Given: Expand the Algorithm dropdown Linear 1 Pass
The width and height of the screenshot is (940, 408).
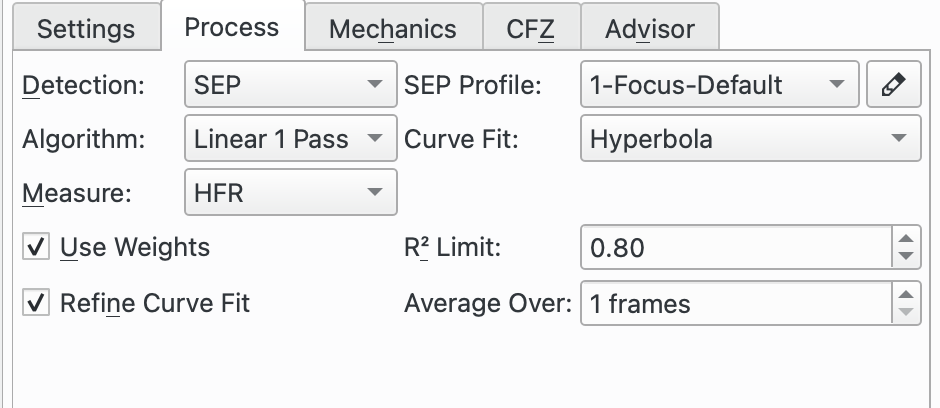Looking at the screenshot, I should (291, 138).
